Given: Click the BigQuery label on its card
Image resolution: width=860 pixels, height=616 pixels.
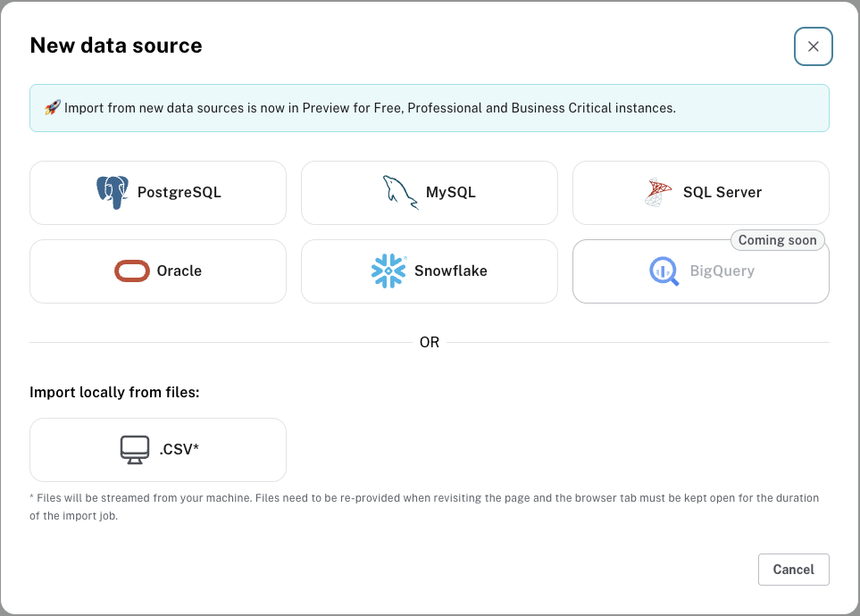Looking at the screenshot, I should (722, 271).
